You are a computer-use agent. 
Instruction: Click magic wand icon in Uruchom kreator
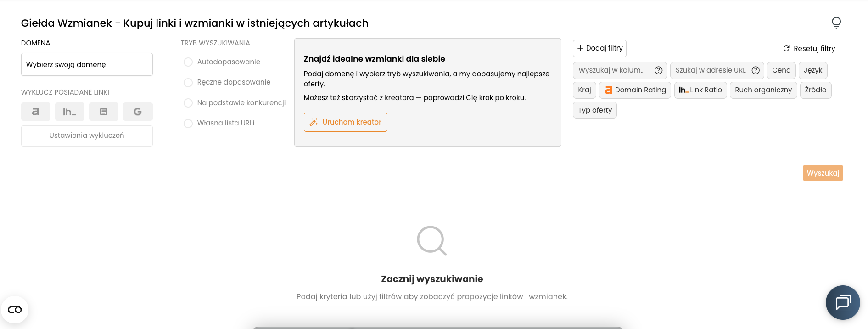[x=314, y=122]
